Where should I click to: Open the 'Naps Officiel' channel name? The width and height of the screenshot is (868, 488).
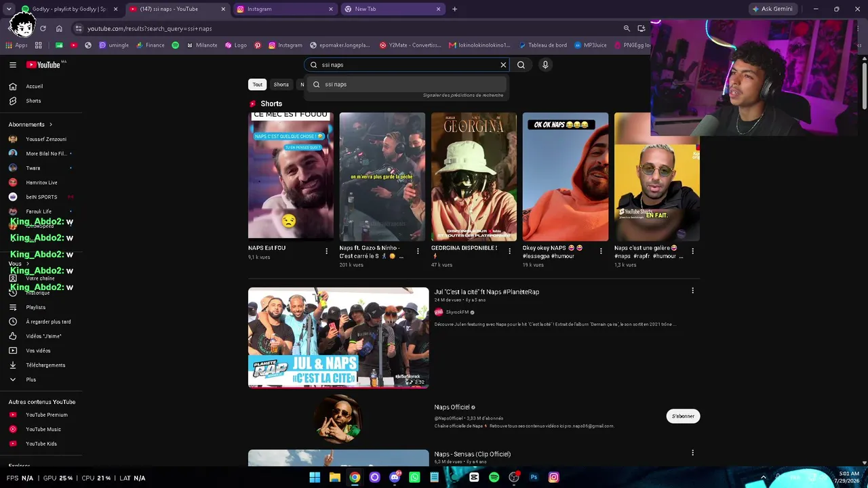452,407
